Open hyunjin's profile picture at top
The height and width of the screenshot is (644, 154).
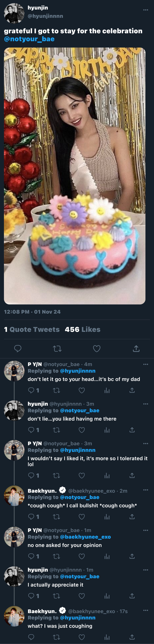coord(14,13)
